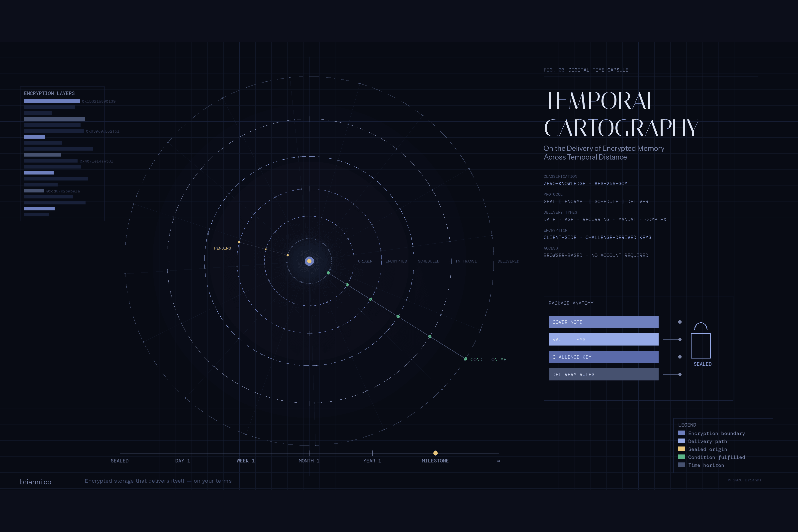Click ZERO-KNOWLEDGE · AES-256-GCM classification text

pyautogui.click(x=586, y=183)
